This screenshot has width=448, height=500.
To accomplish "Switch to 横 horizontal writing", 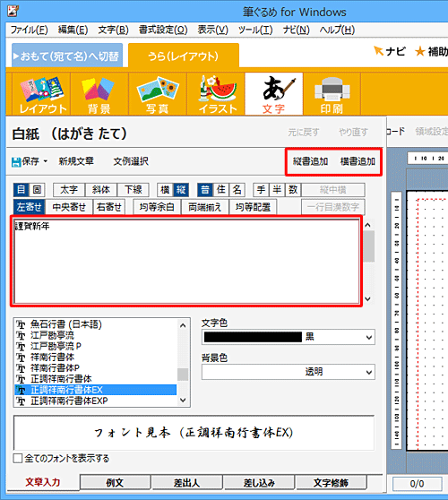I will [165, 190].
